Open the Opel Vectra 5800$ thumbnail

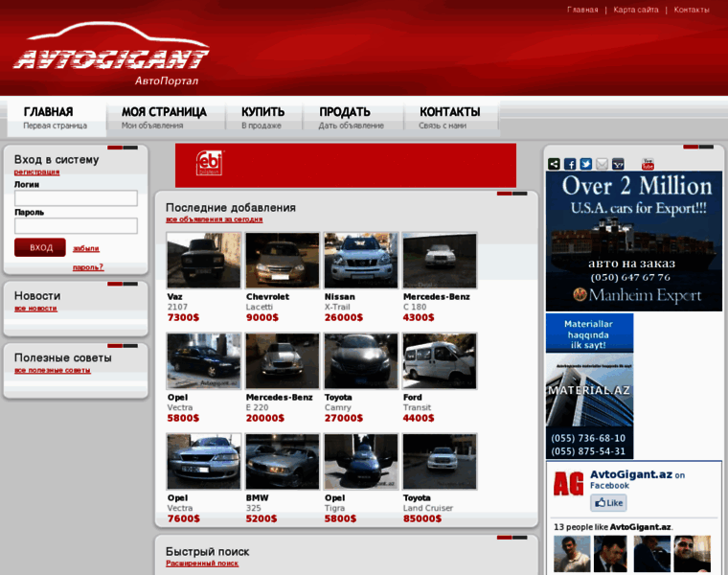[204, 361]
